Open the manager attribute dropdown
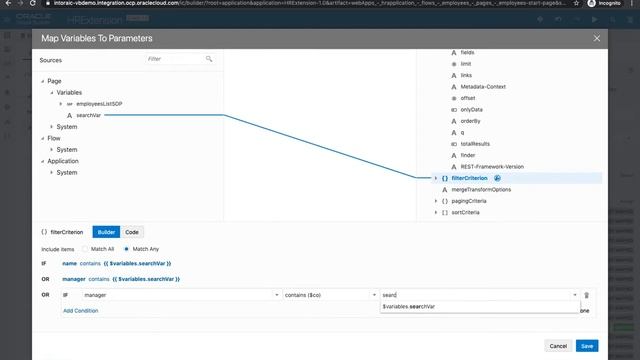This screenshot has width=640, height=360. (276, 295)
